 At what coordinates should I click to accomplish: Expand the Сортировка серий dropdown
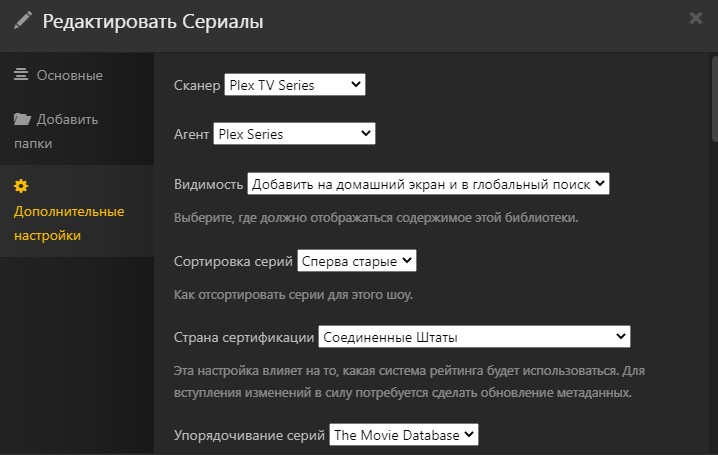pyautogui.click(x=356, y=261)
